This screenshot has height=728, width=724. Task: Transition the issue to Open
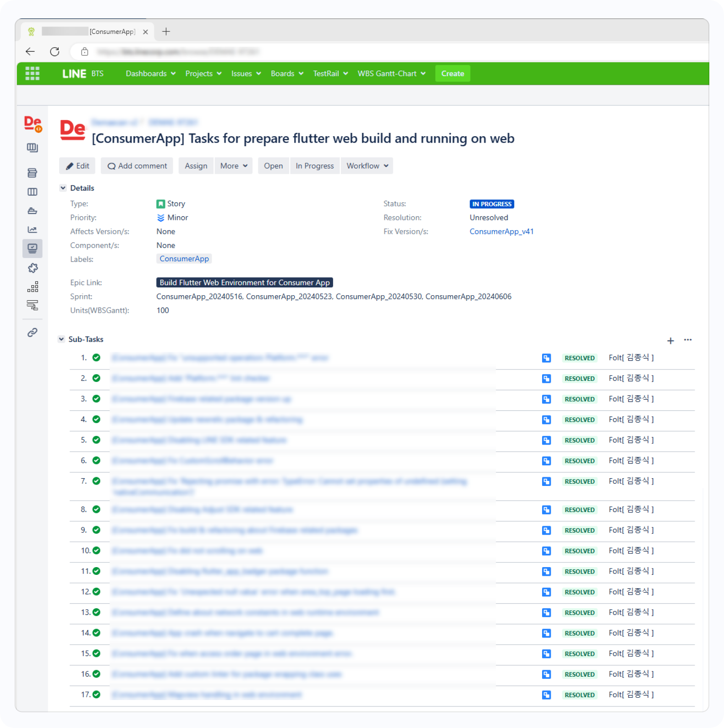pos(274,166)
